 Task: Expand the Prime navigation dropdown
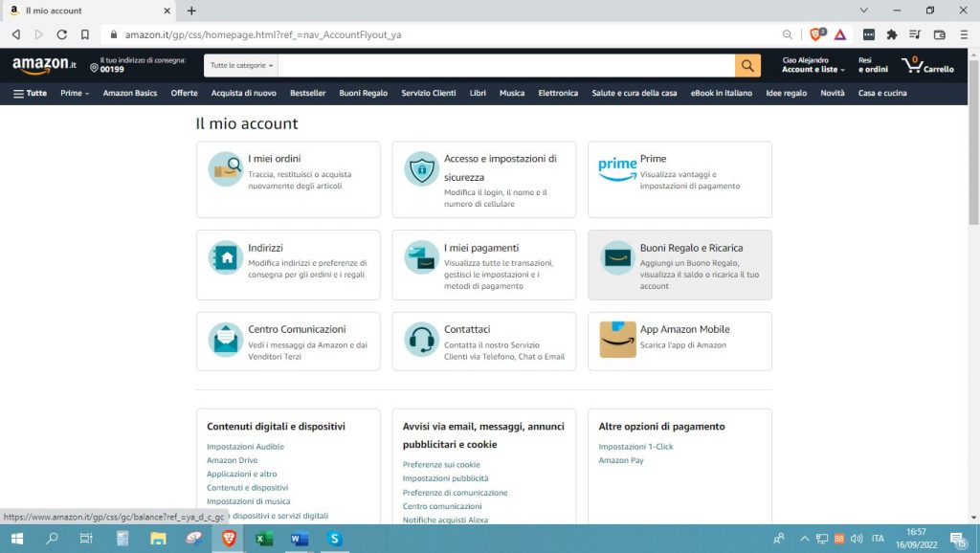coord(75,93)
